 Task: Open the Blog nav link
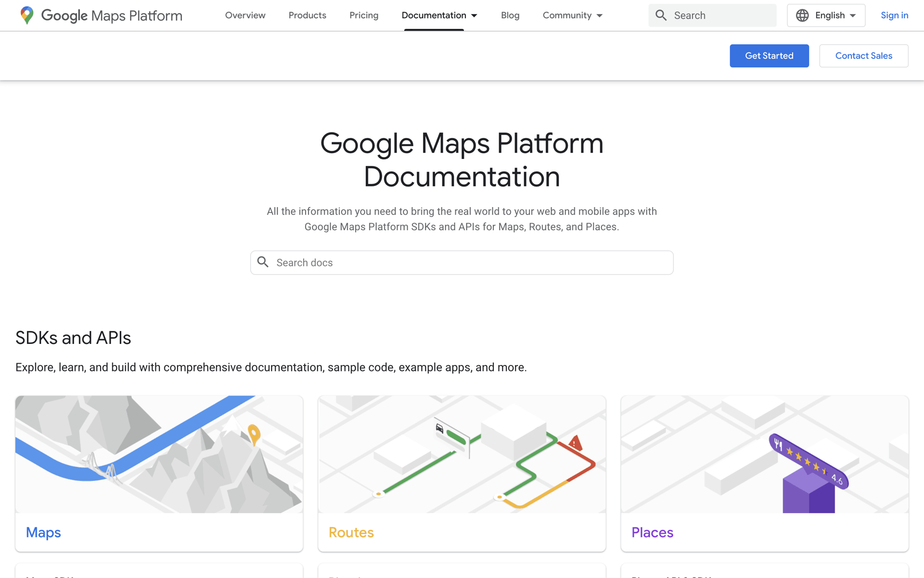coord(510,15)
